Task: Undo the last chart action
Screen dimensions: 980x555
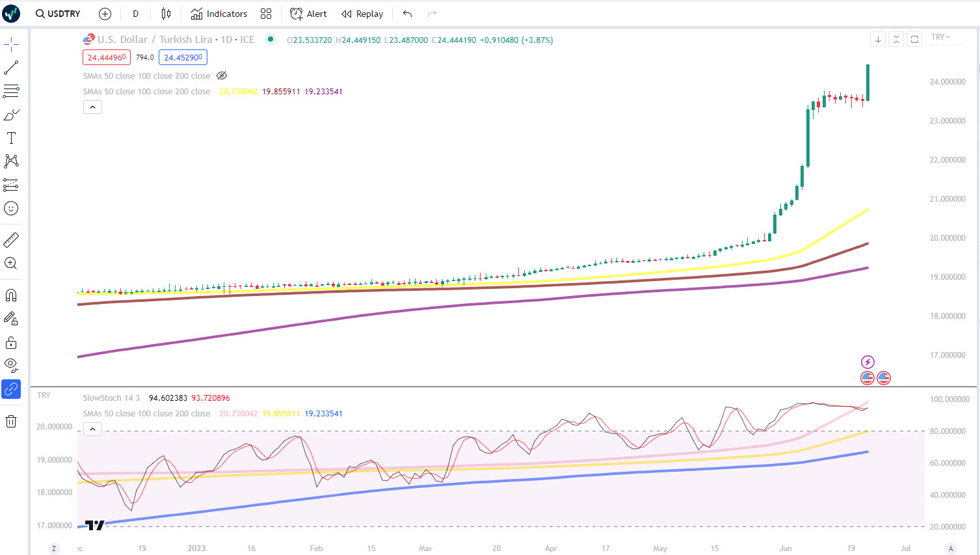Action: pyautogui.click(x=407, y=14)
